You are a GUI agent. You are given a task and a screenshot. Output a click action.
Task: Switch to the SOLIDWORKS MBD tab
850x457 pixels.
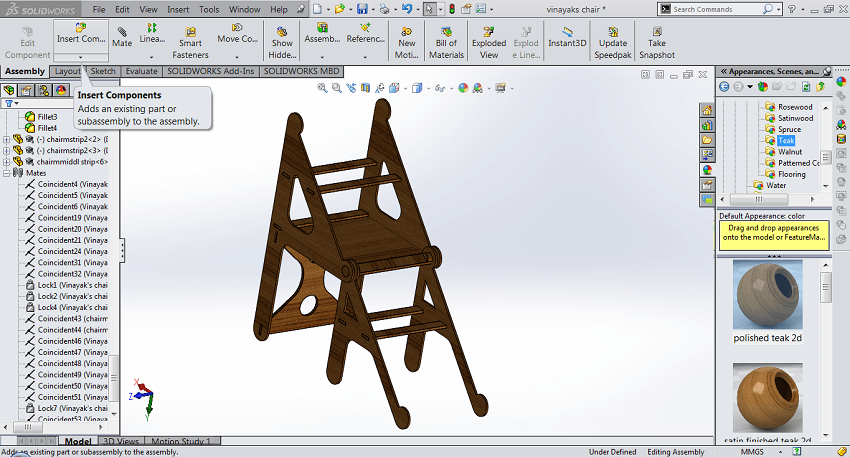(301, 71)
